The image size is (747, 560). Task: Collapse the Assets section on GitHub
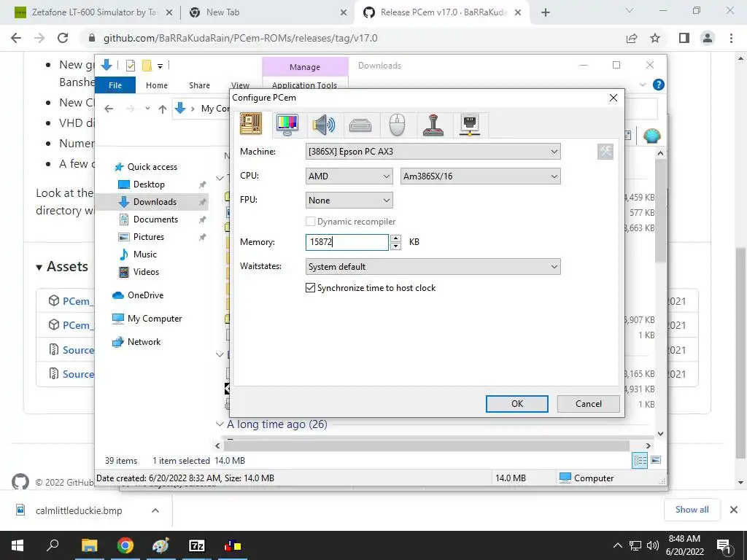[62, 267]
